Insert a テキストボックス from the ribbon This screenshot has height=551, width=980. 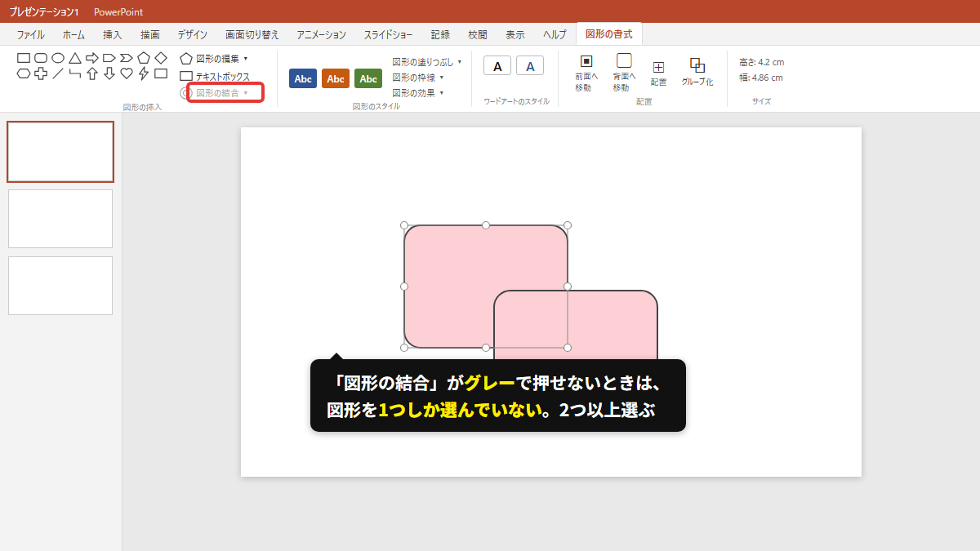click(x=215, y=76)
